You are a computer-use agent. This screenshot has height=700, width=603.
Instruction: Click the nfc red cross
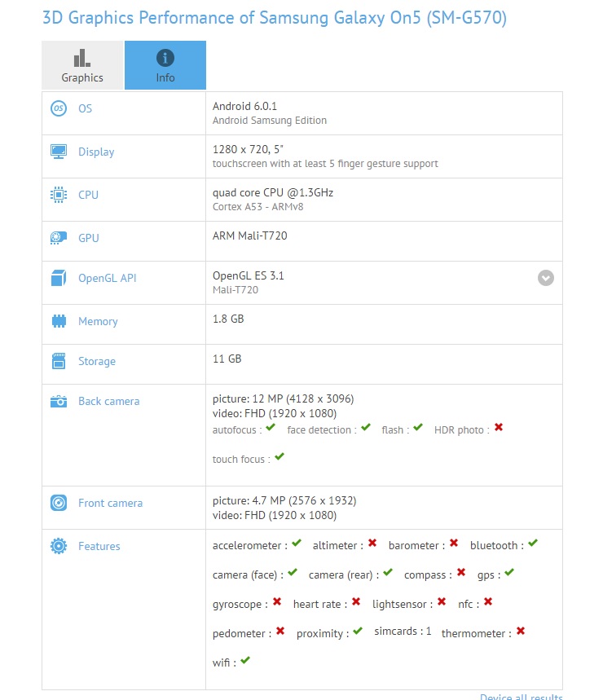pos(488,601)
